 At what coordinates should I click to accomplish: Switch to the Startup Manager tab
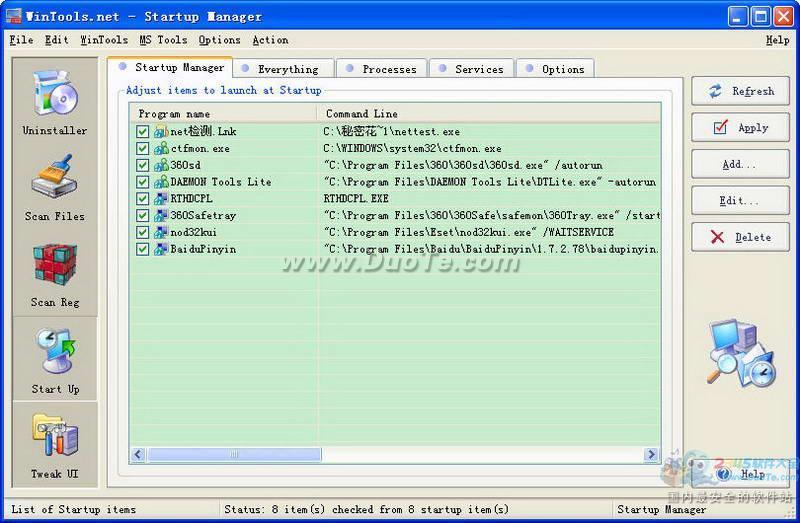[170, 67]
